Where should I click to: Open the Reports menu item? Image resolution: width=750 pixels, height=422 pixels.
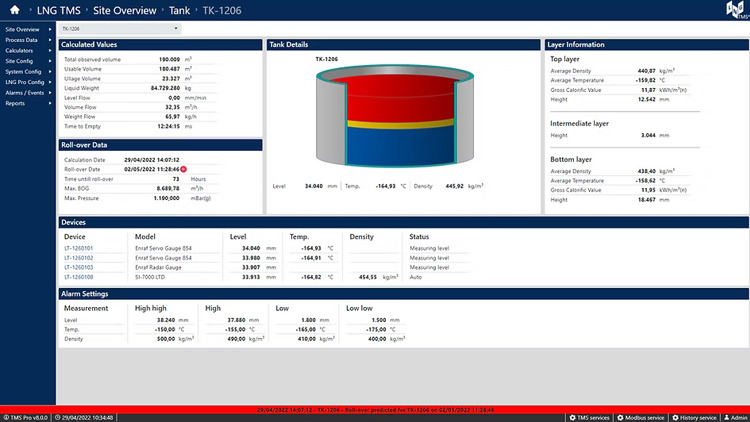pos(25,102)
